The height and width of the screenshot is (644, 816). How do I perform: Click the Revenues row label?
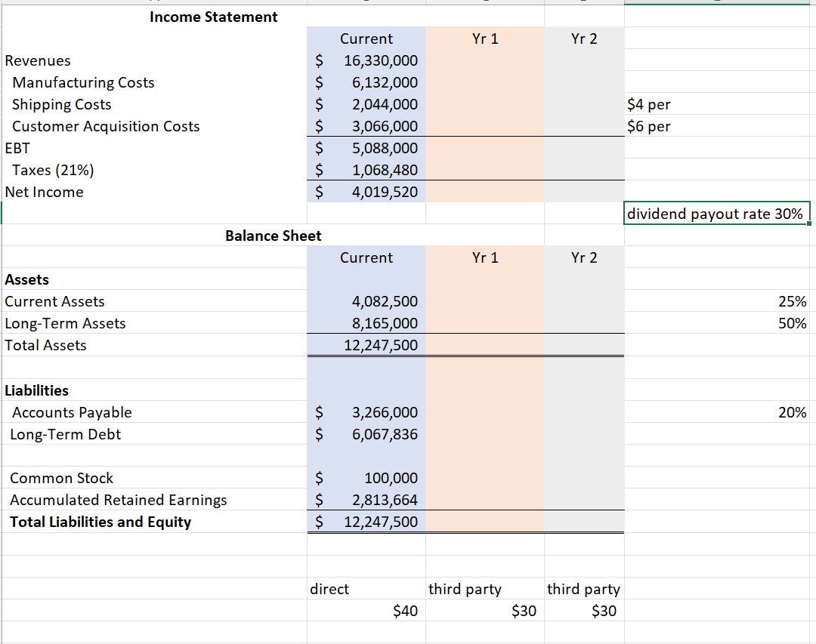[x=38, y=60]
